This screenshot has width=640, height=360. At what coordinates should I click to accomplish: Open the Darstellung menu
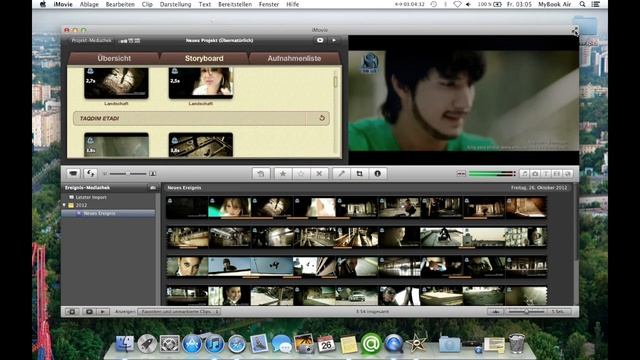click(176, 4)
